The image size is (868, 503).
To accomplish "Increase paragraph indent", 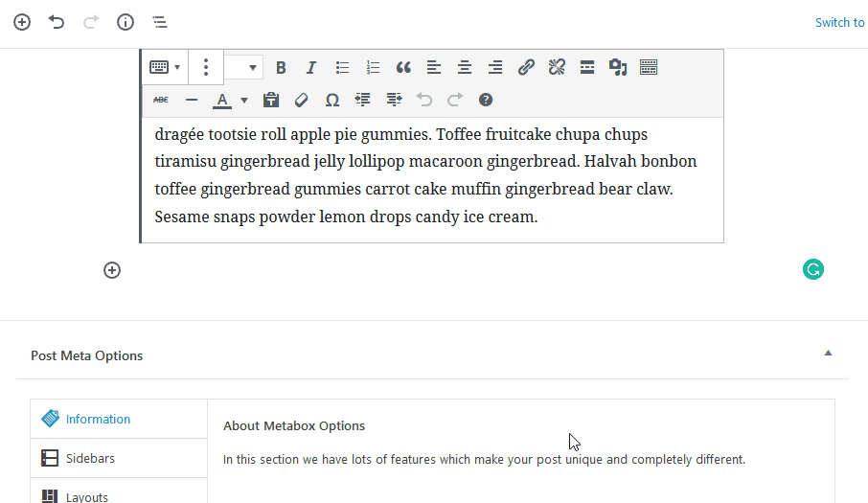I will pyautogui.click(x=394, y=101).
